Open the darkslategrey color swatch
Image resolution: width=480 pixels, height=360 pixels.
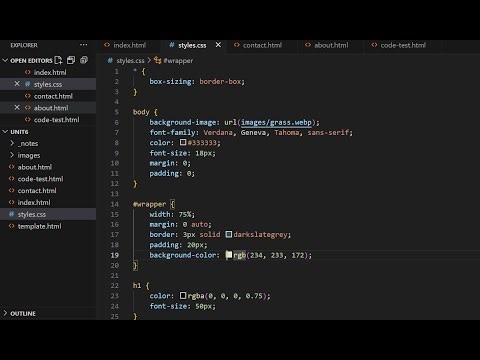[229, 234]
